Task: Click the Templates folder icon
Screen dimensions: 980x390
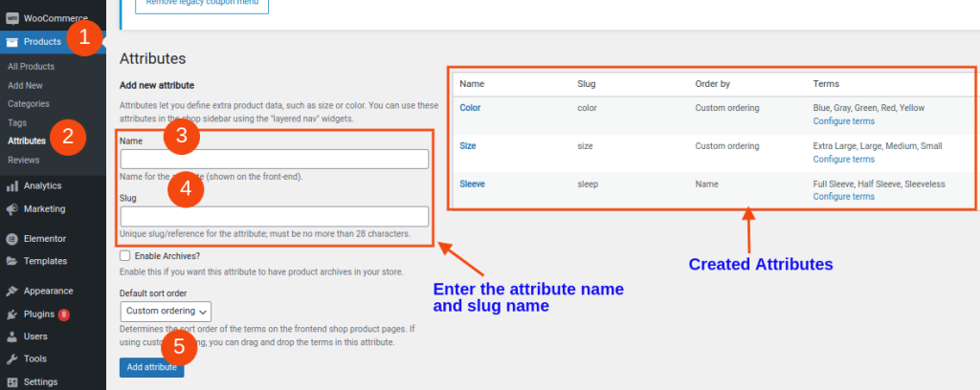Action: point(11,262)
